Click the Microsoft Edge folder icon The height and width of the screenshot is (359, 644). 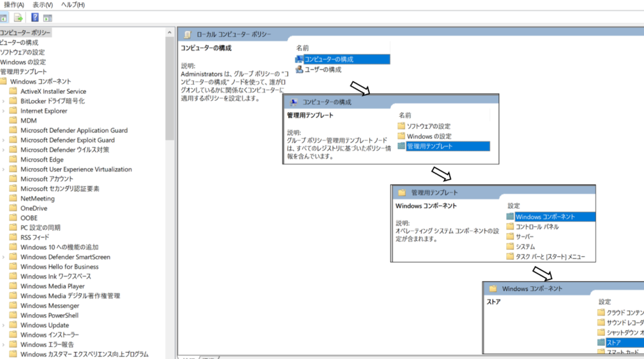[x=13, y=159]
